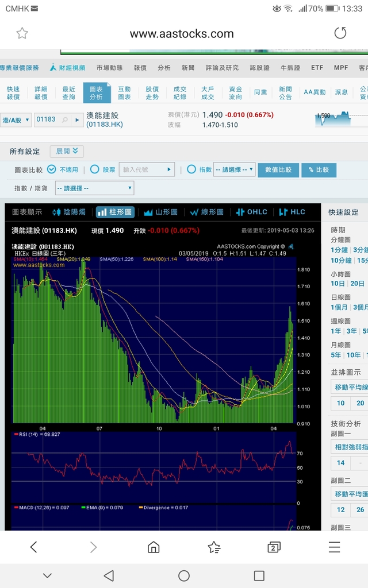
Task: Go forward with browser forward arrow
Action: [94, 547]
